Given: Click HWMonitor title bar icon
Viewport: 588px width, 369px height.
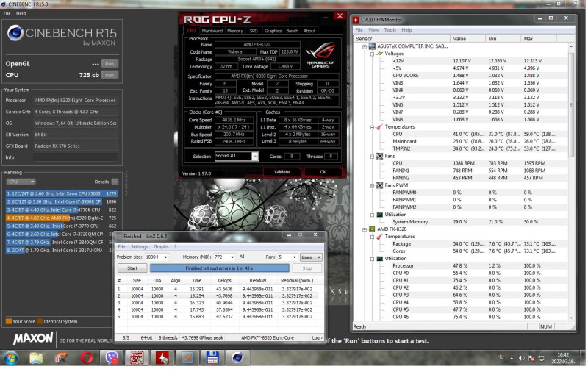Looking at the screenshot, I should [x=356, y=20].
